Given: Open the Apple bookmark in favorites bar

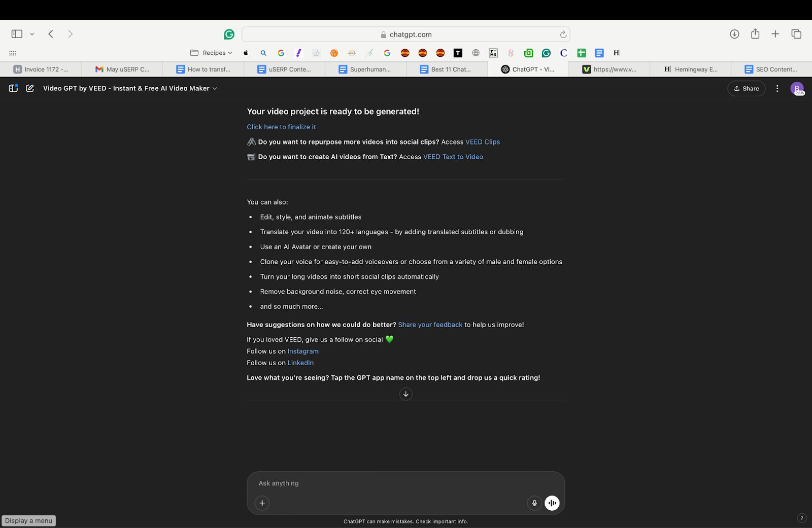Looking at the screenshot, I should tap(246, 53).
